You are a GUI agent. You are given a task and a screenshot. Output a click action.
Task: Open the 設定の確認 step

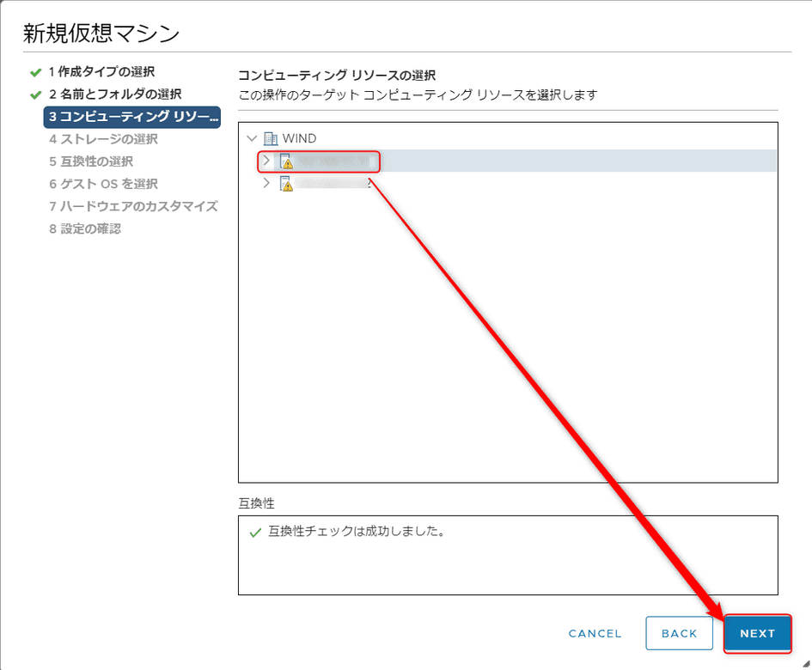click(77, 228)
